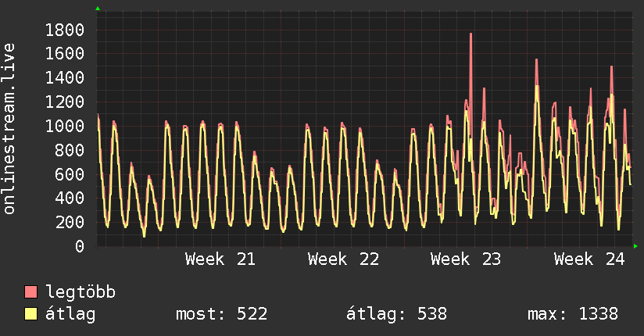Click the green arrow atop the y-axis

coord(98,9)
